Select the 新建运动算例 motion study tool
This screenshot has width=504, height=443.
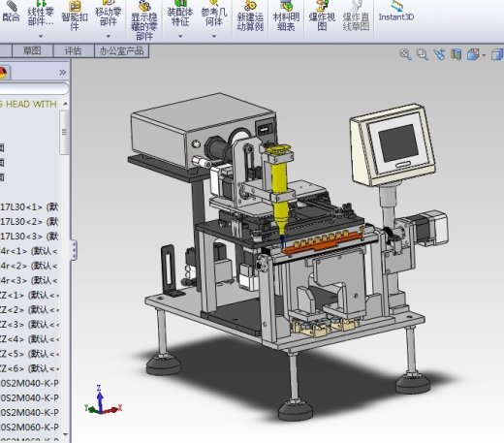click(x=250, y=16)
